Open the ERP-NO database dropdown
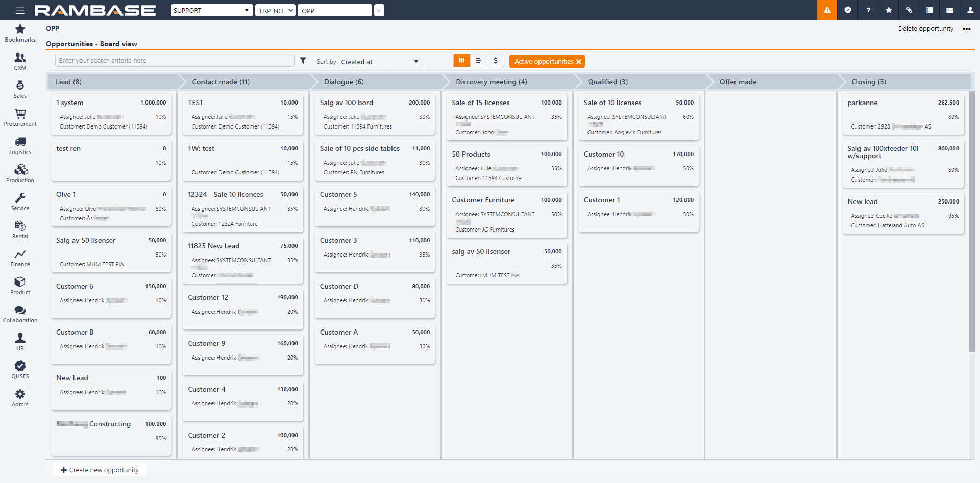The height and width of the screenshot is (483, 980). (x=275, y=10)
